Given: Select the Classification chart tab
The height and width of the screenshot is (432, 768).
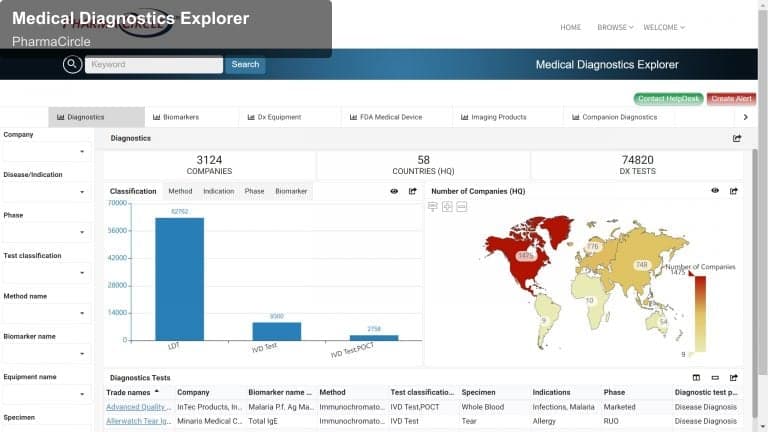Looking at the screenshot, I should [133, 191].
